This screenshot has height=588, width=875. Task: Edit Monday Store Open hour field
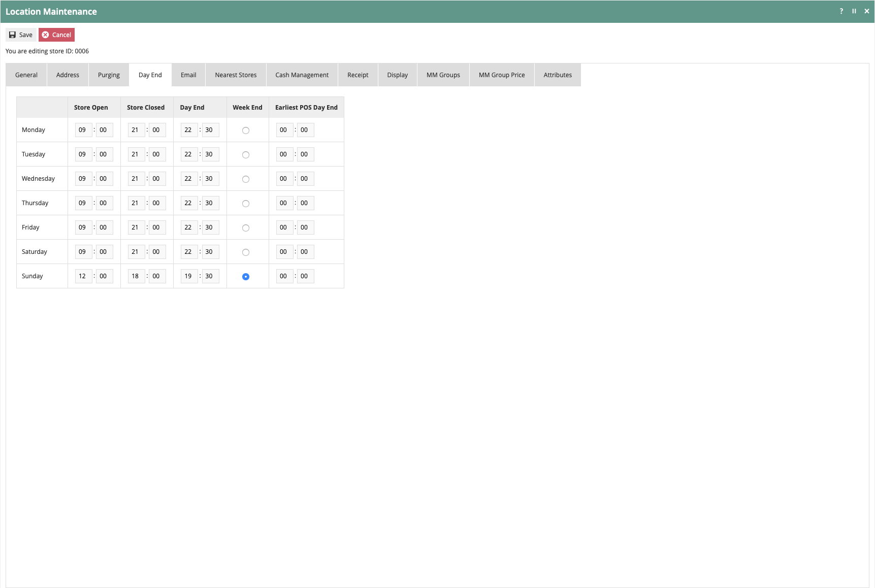pos(84,130)
